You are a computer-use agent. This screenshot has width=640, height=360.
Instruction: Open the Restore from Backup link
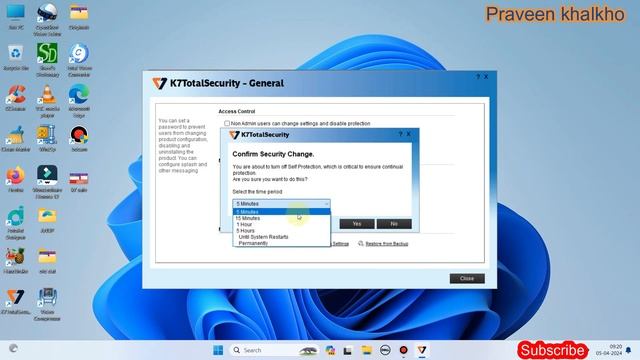[387, 244]
